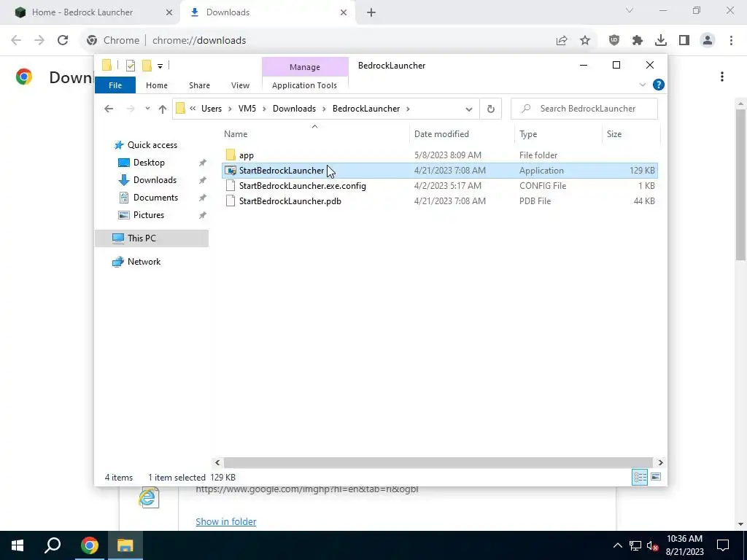
Task: Open File Explorer from the taskbar
Action: [x=125, y=545]
